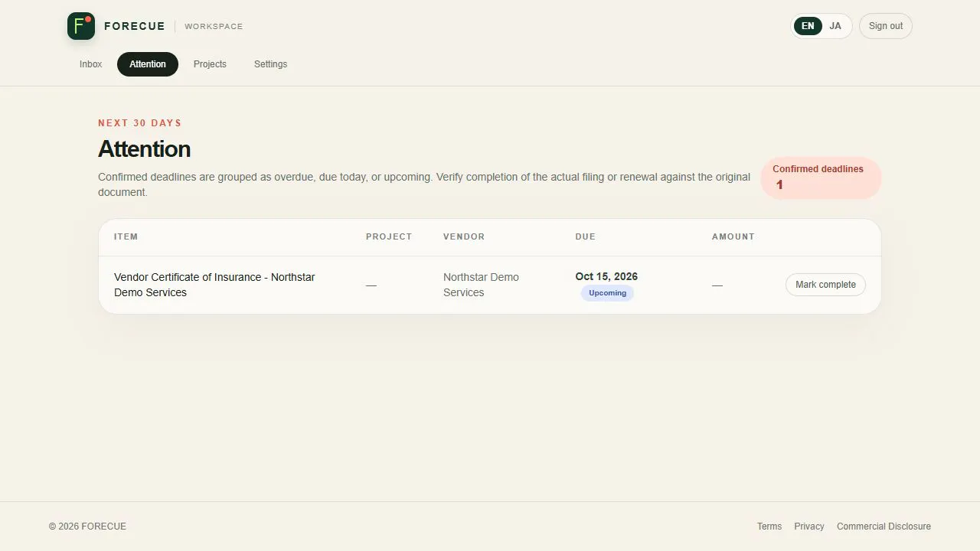Click the ITEM column header
Image resolution: width=980 pixels, height=551 pixels.
pyautogui.click(x=126, y=236)
